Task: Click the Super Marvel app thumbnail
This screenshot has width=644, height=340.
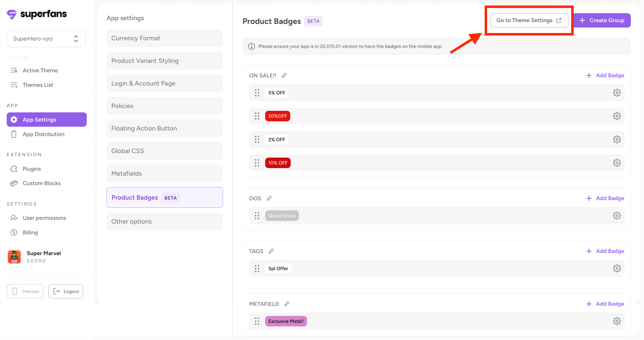Action: 14,257
